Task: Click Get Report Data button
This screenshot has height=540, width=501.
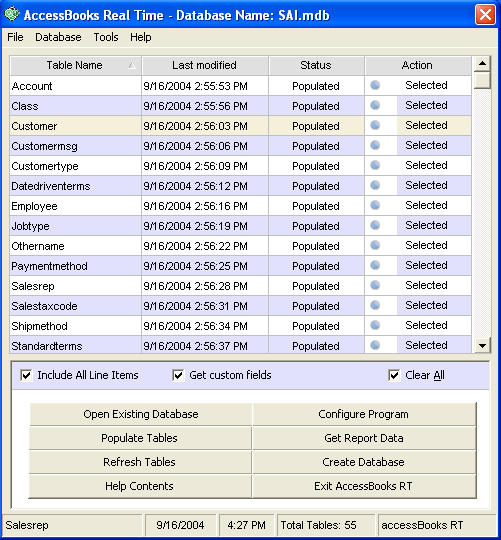Action: pos(364,438)
